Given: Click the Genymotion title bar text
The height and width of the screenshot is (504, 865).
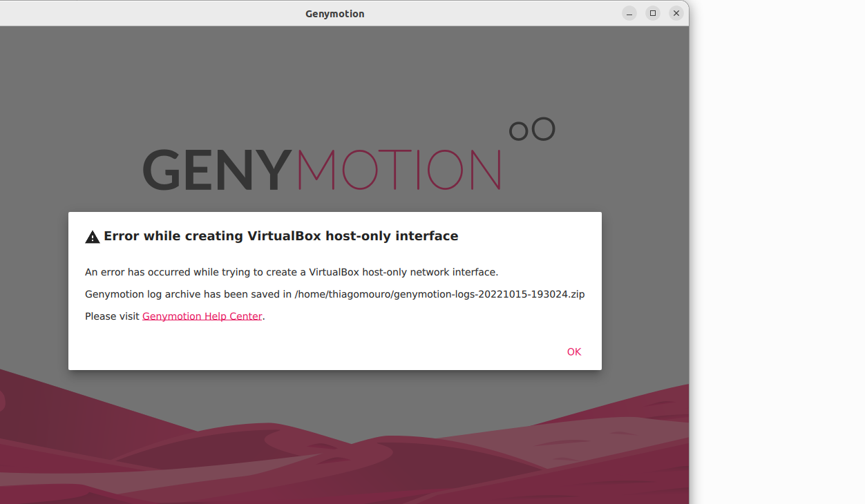Looking at the screenshot, I should click(335, 14).
